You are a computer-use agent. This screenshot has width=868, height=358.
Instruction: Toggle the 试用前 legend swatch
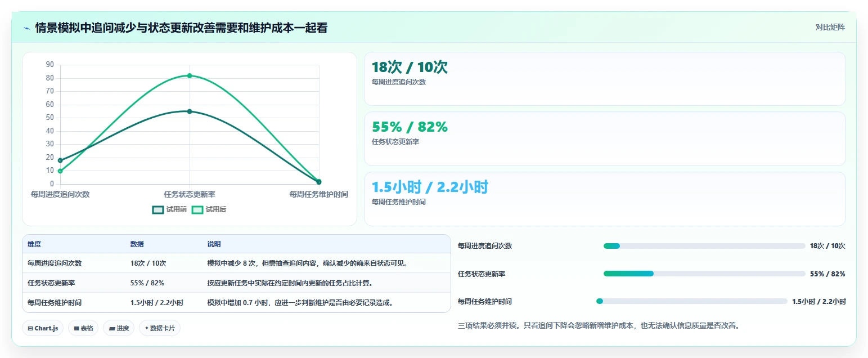point(158,209)
